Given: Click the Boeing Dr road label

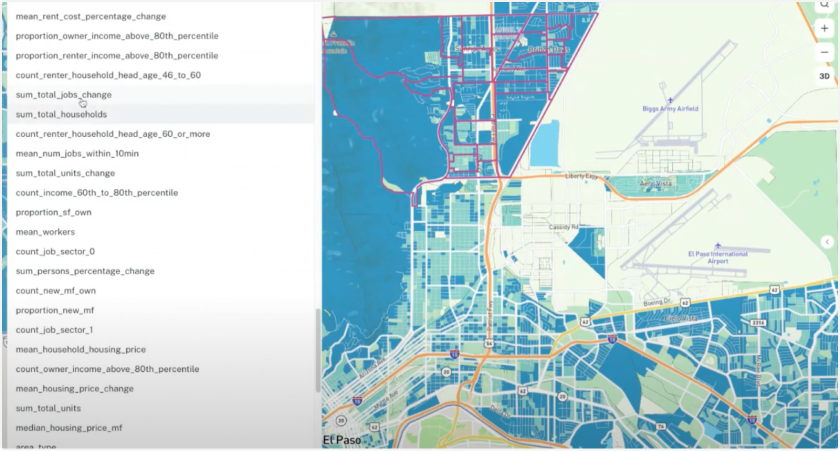Looking at the screenshot, I should point(657,303).
